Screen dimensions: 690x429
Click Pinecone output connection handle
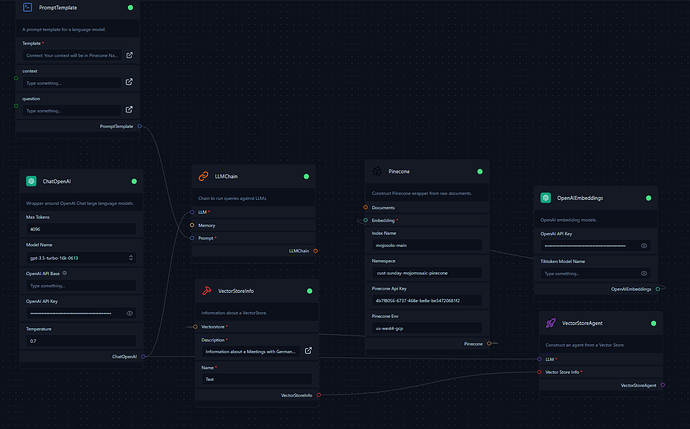[489, 343]
